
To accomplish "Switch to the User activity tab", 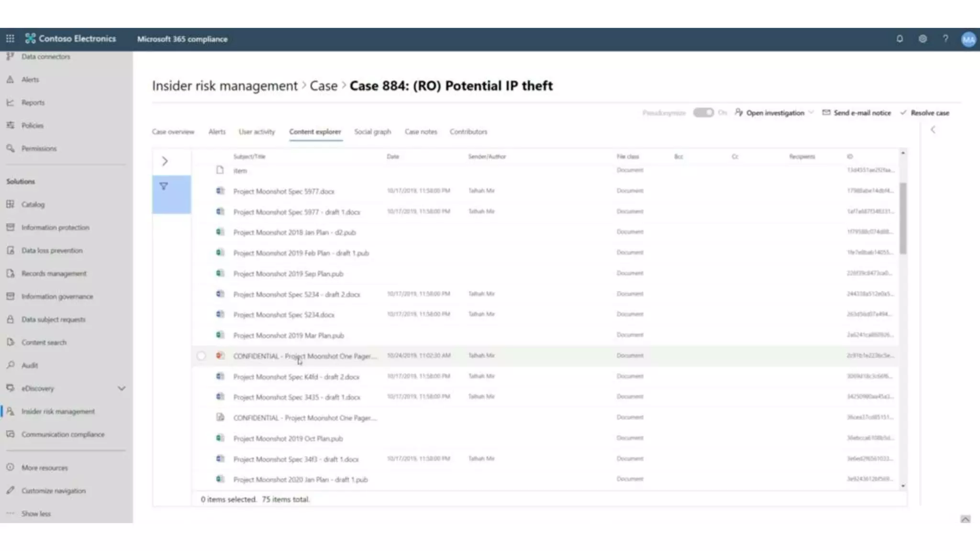I will point(256,132).
